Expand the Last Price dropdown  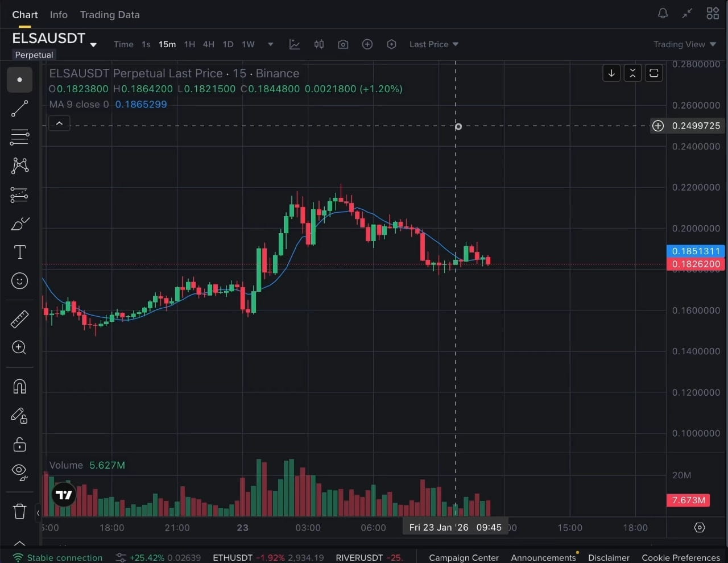coord(433,44)
